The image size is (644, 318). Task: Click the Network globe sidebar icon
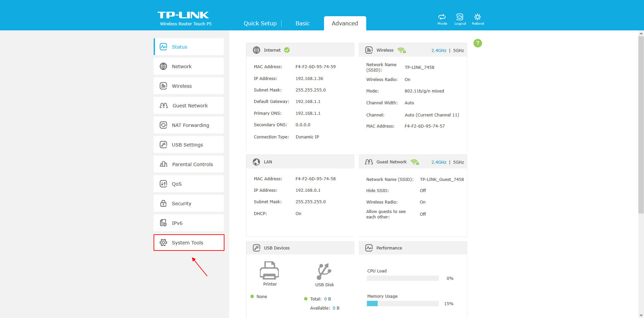click(163, 66)
